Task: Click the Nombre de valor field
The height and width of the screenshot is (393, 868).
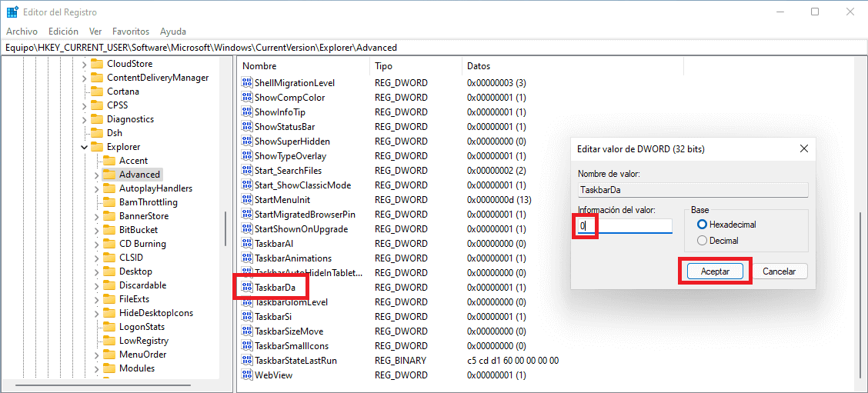Action: (x=693, y=190)
